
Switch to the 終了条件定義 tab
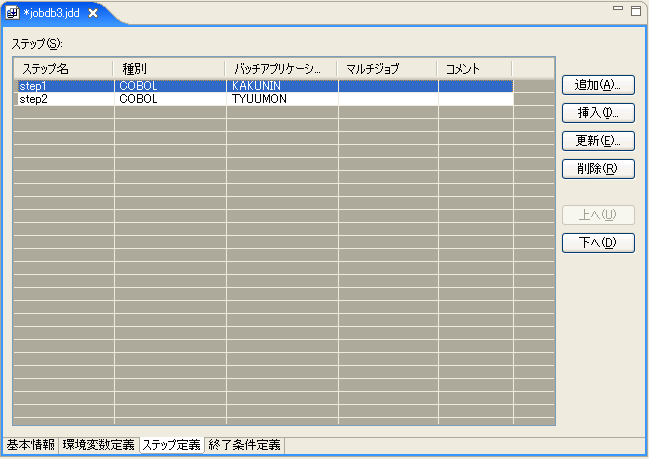tap(244, 445)
